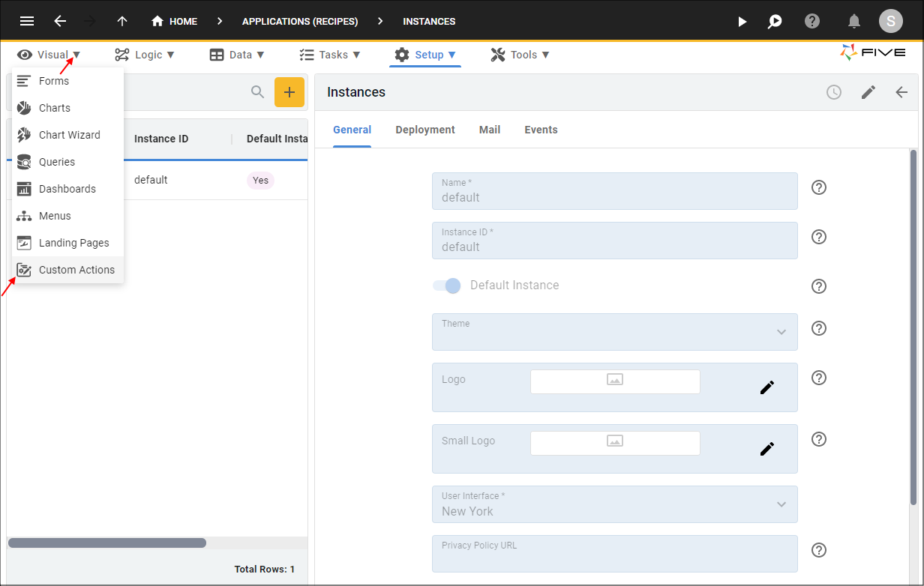This screenshot has height=586, width=924.
Task: Show help for the Theme field
Action: (819, 328)
